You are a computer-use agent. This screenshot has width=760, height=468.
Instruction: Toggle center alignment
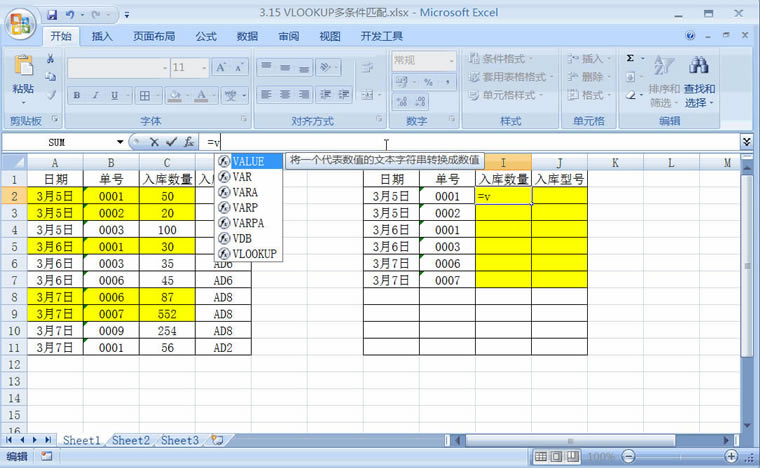[285, 94]
